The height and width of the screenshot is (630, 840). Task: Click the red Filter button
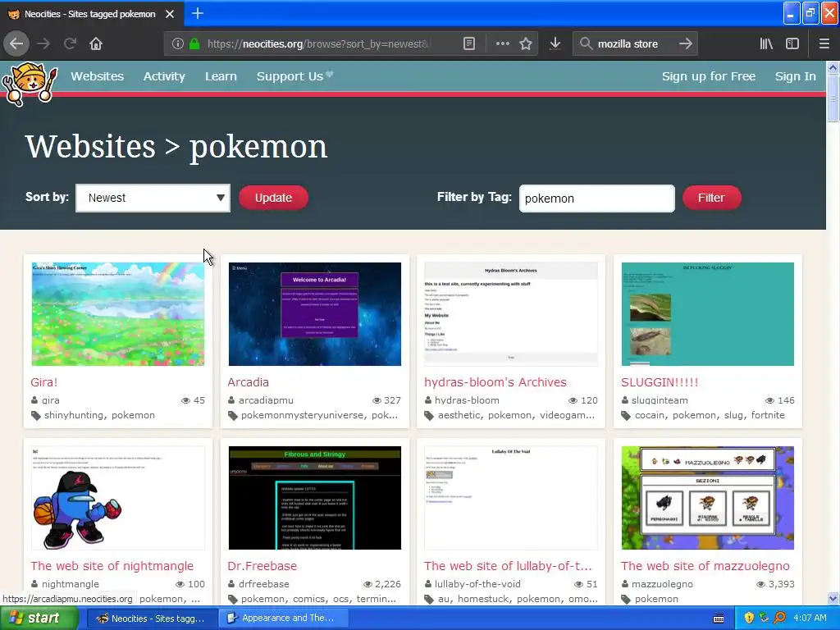(711, 198)
